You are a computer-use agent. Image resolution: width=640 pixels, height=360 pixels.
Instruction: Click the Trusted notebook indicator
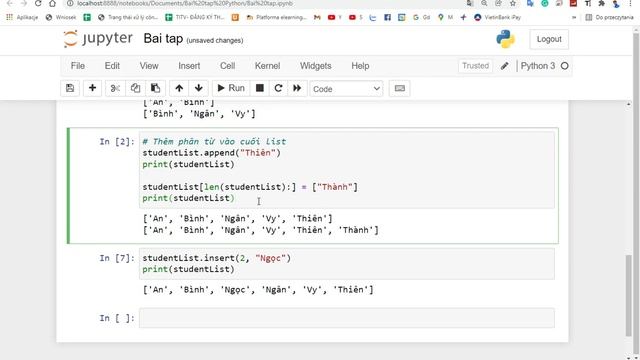coord(476,66)
